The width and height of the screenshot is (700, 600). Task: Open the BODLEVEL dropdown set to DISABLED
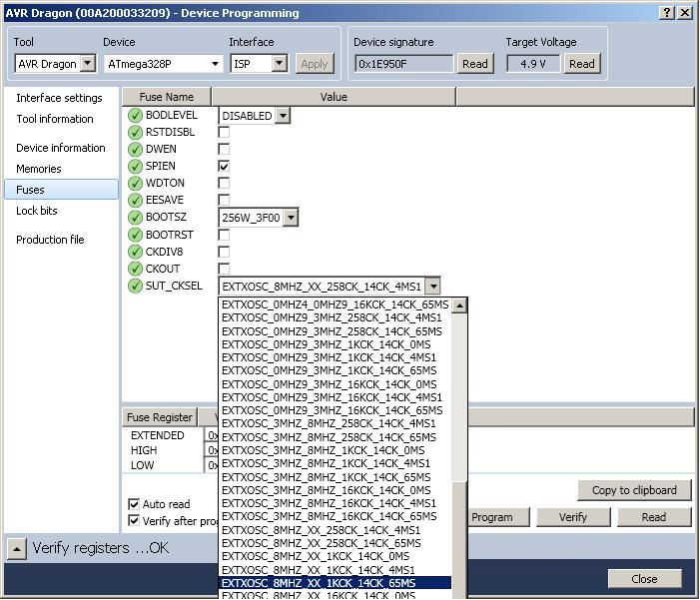coord(283,116)
